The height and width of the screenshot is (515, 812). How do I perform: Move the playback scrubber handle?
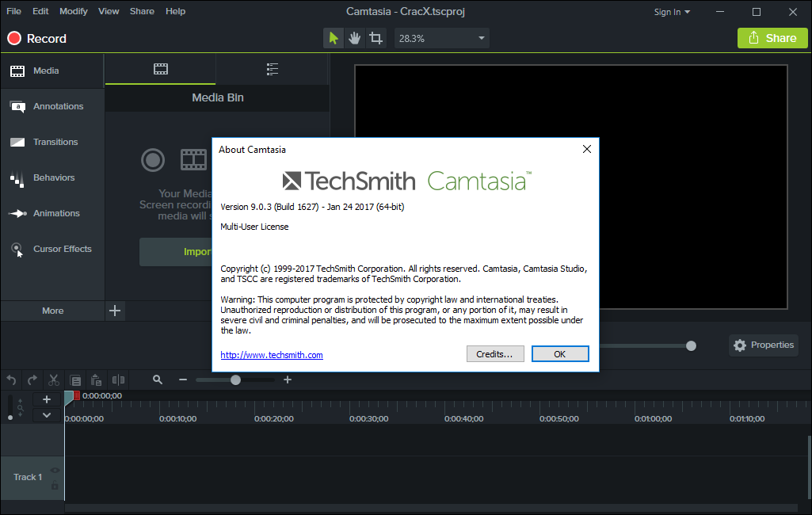691,345
